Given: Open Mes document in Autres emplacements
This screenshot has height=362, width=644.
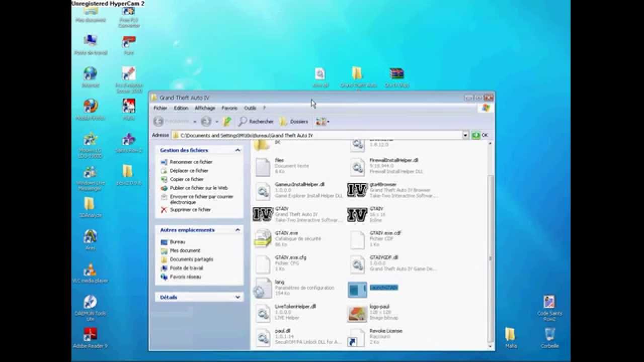Looking at the screenshot, I should pos(185,250).
